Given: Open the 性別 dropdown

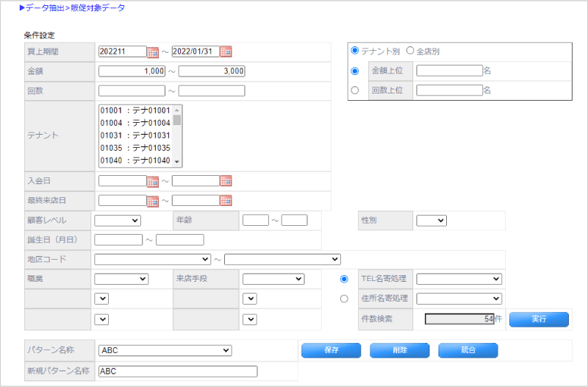Looking at the screenshot, I should click(431, 220).
